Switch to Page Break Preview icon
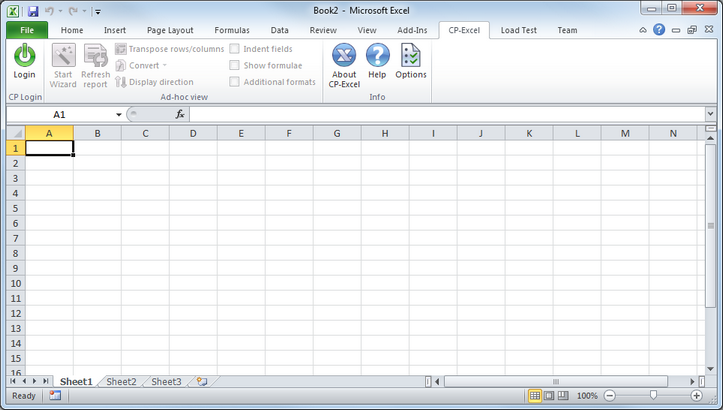The width and height of the screenshot is (723, 410). tap(563, 395)
